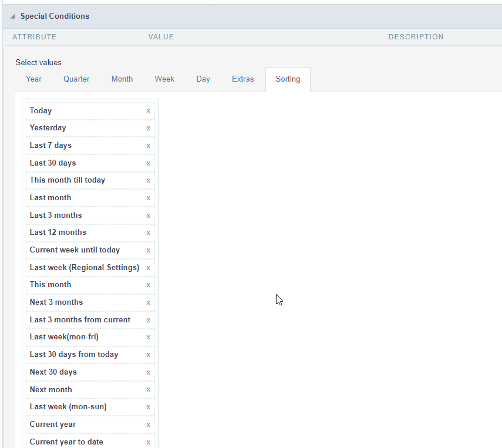Go to the Week tab
The width and height of the screenshot is (502, 448).
click(x=164, y=79)
